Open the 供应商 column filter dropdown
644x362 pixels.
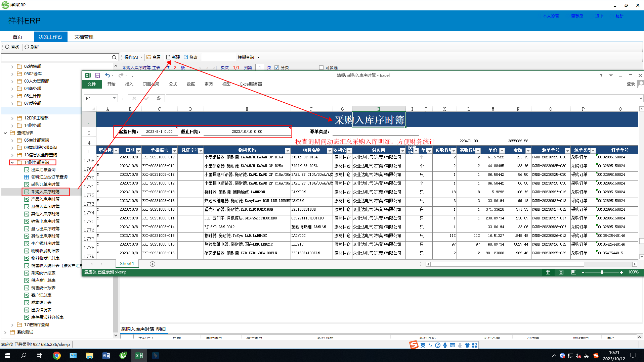coord(402,151)
